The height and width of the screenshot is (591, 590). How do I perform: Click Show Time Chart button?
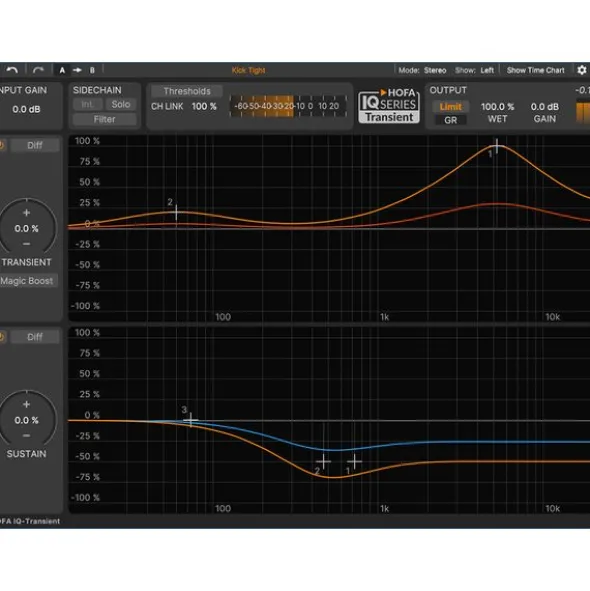(535, 70)
